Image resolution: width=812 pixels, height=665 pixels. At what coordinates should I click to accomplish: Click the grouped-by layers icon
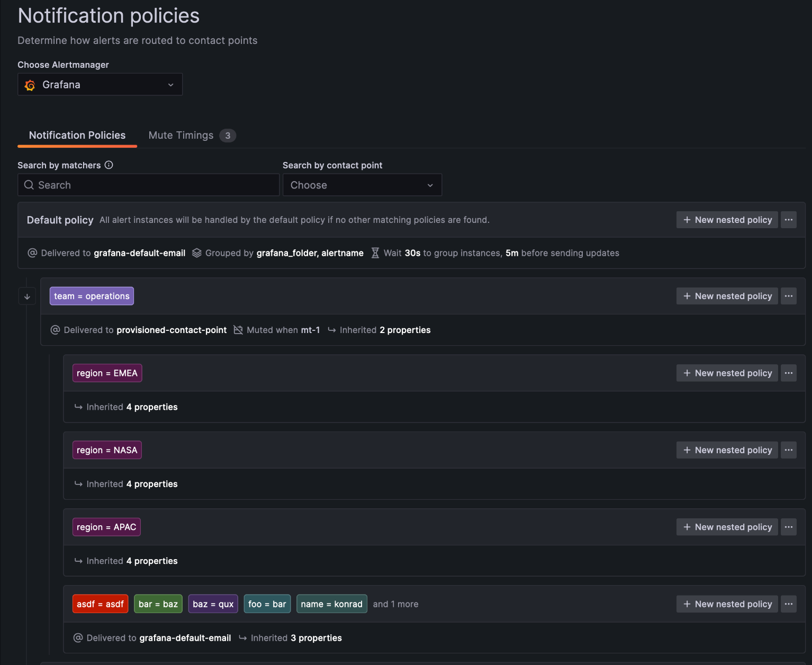pyautogui.click(x=196, y=253)
